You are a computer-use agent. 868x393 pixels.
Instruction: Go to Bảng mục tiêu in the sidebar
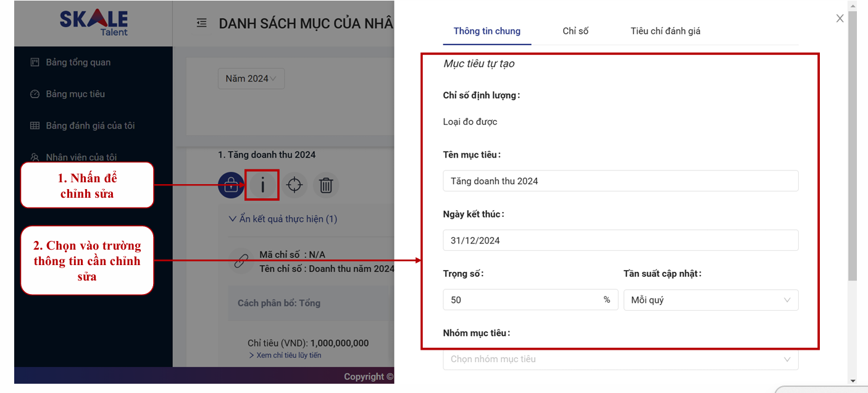[75, 94]
